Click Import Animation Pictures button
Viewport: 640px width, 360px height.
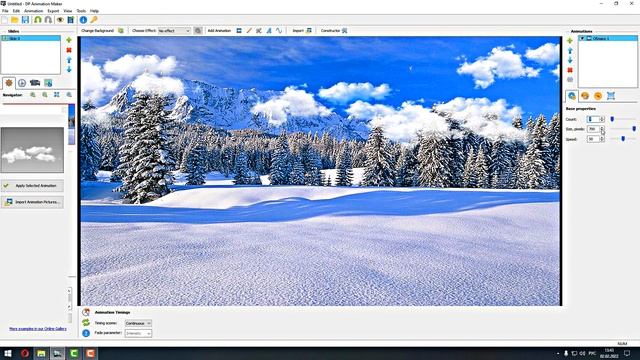pos(32,202)
